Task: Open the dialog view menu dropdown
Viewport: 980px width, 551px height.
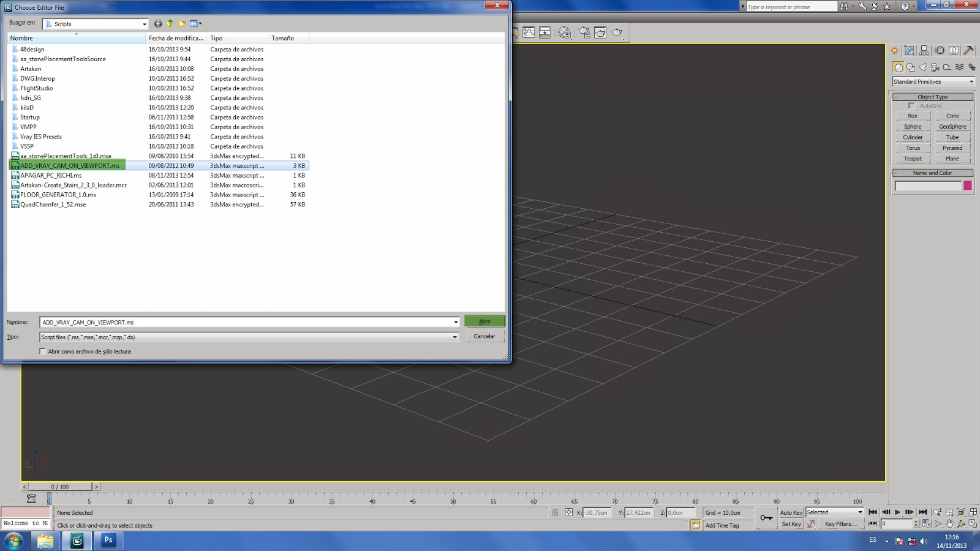Action: tap(196, 24)
